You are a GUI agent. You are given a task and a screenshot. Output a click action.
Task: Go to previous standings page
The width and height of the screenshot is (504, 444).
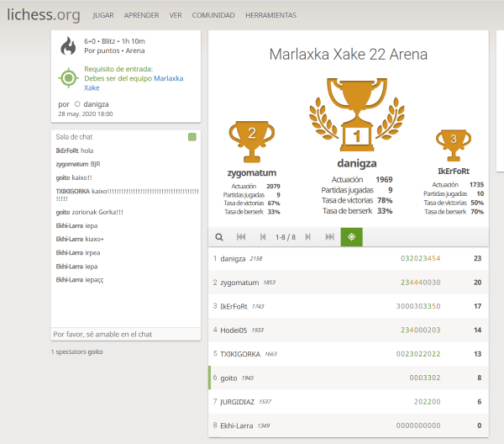(x=263, y=237)
